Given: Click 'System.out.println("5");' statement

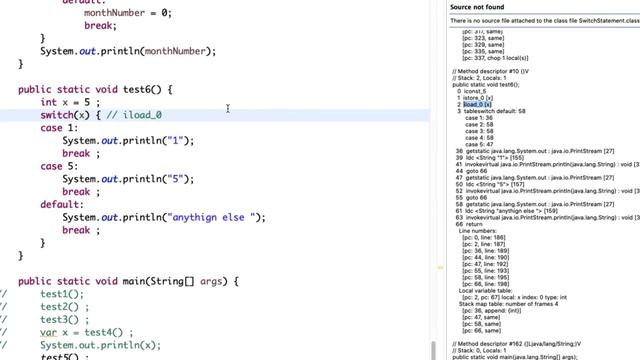Looking at the screenshot, I should 128,179.
